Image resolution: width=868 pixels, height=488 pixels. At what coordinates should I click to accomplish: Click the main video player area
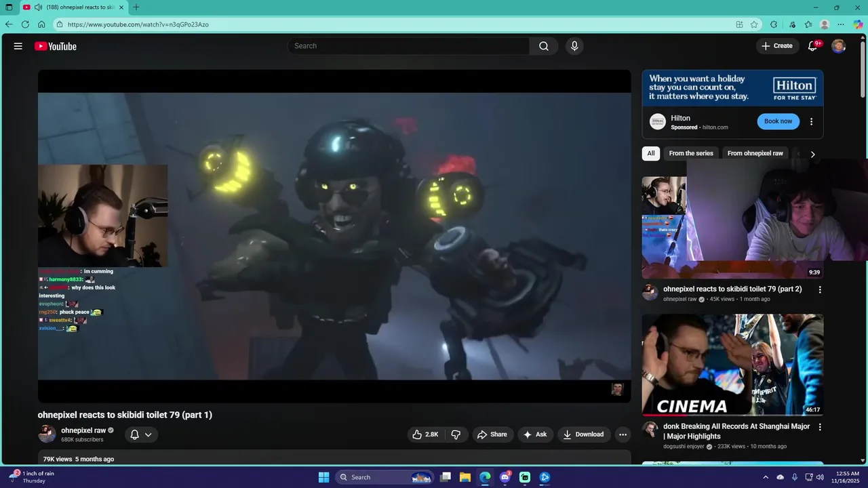334,236
